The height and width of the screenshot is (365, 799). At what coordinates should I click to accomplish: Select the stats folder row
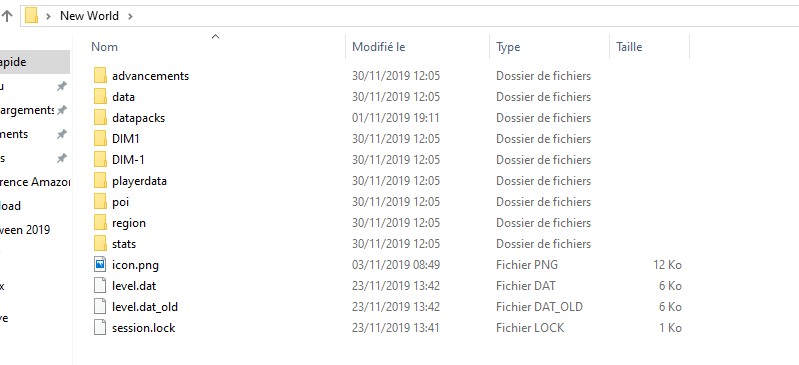pyautogui.click(x=387, y=244)
